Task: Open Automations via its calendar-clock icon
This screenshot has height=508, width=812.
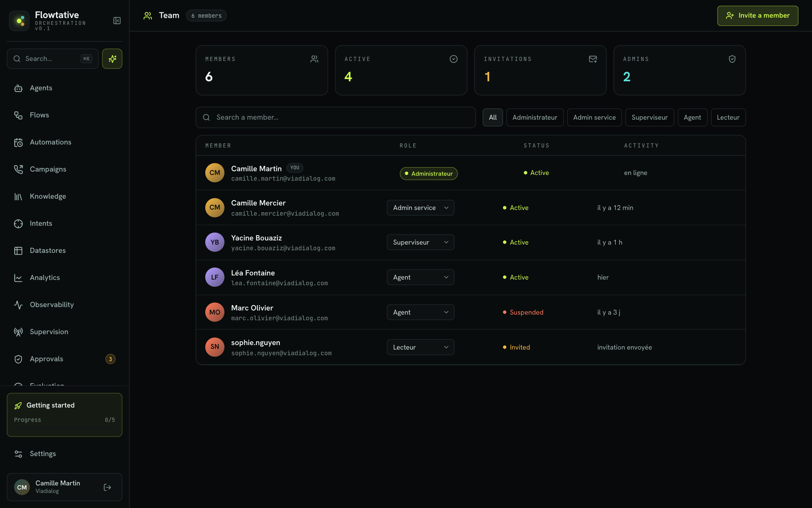Action: click(x=18, y=142)
